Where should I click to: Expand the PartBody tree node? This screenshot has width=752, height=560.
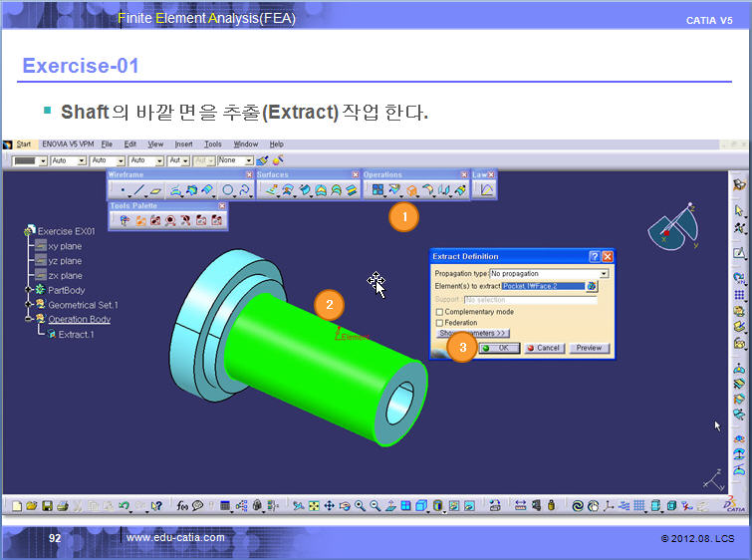(28, 290)
